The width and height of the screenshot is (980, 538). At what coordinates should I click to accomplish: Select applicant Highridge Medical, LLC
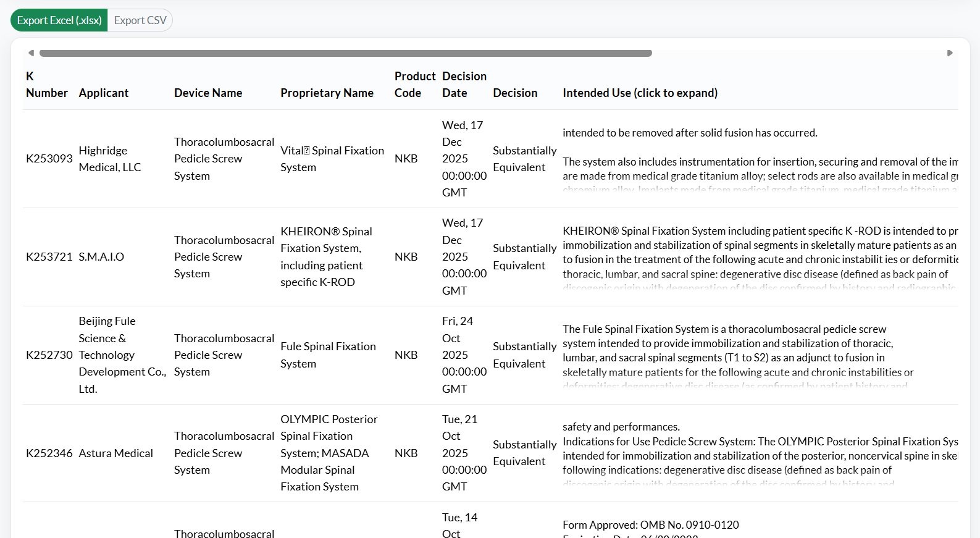pos(110,159)
